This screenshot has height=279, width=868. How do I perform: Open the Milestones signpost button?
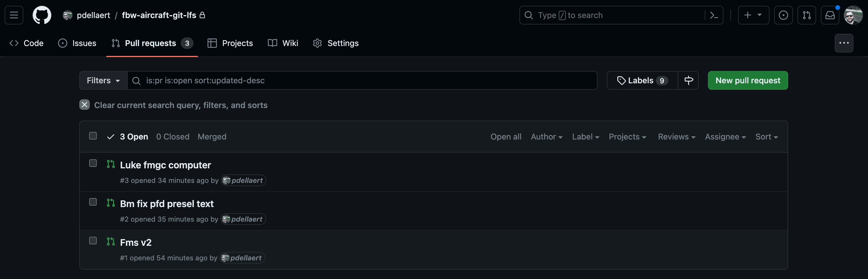(x=688, y=80)
